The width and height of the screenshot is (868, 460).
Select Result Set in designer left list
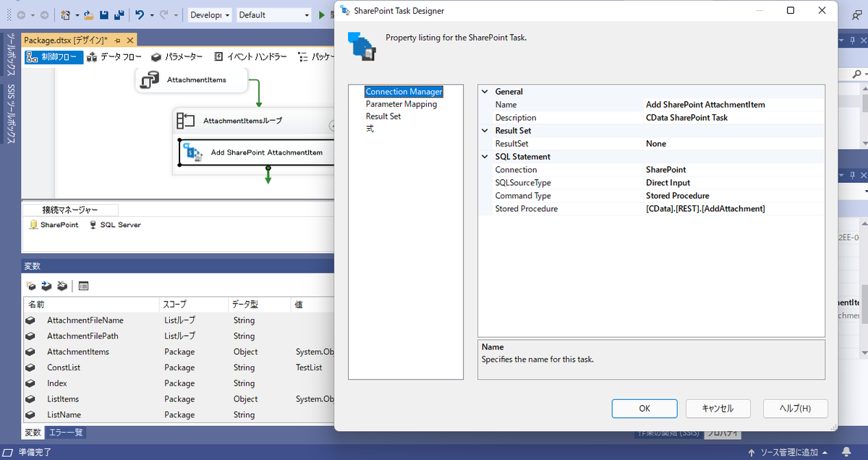click(x=383, y=116)
